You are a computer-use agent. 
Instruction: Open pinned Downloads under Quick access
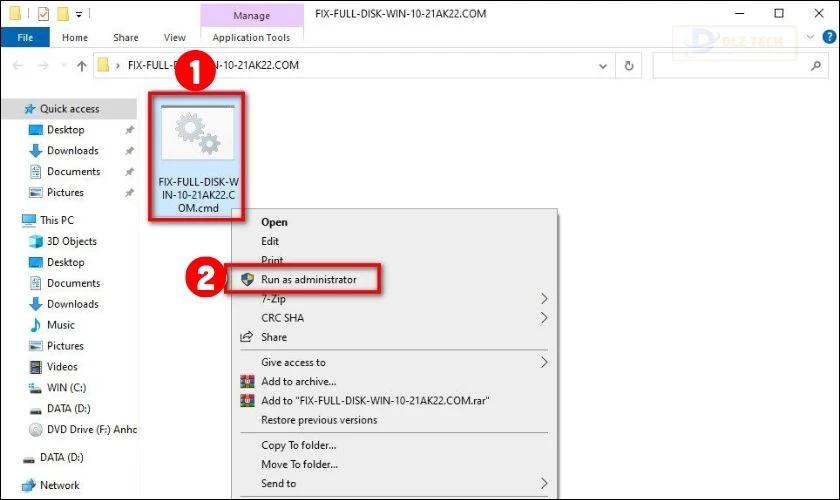[72, 151]
